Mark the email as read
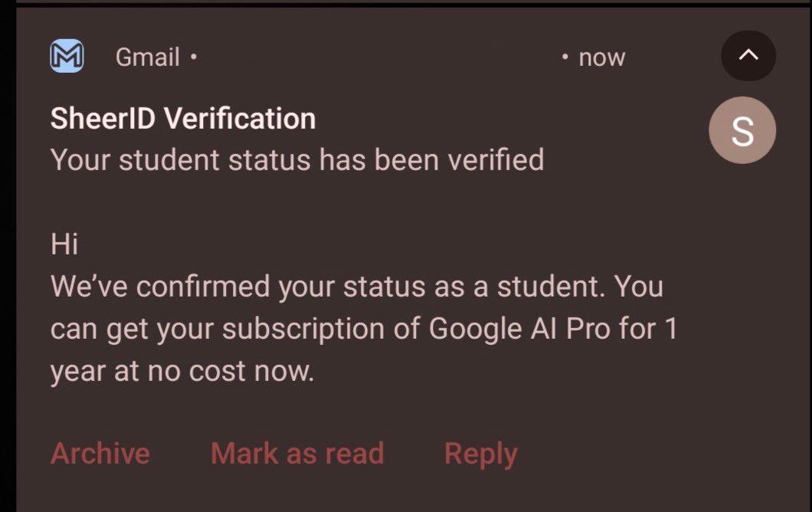812x512 pixels. [x=297, y=453]
